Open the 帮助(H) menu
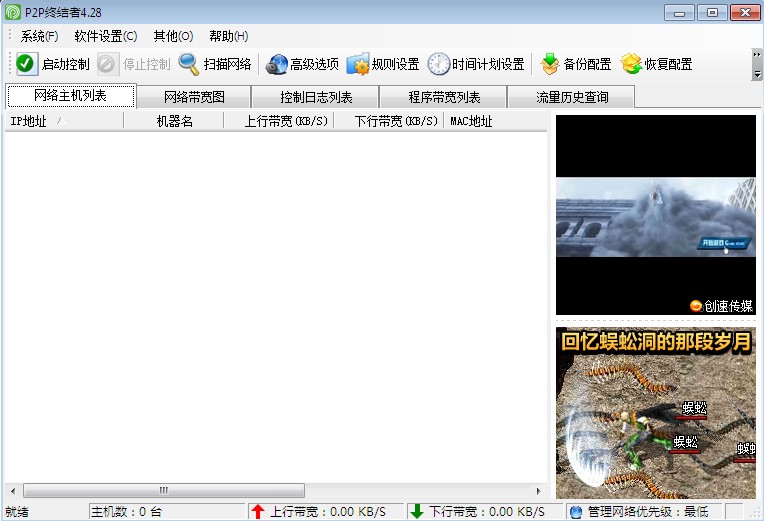Image resolution: width=764 pixels, height=521 pixels. coord(229,36)
